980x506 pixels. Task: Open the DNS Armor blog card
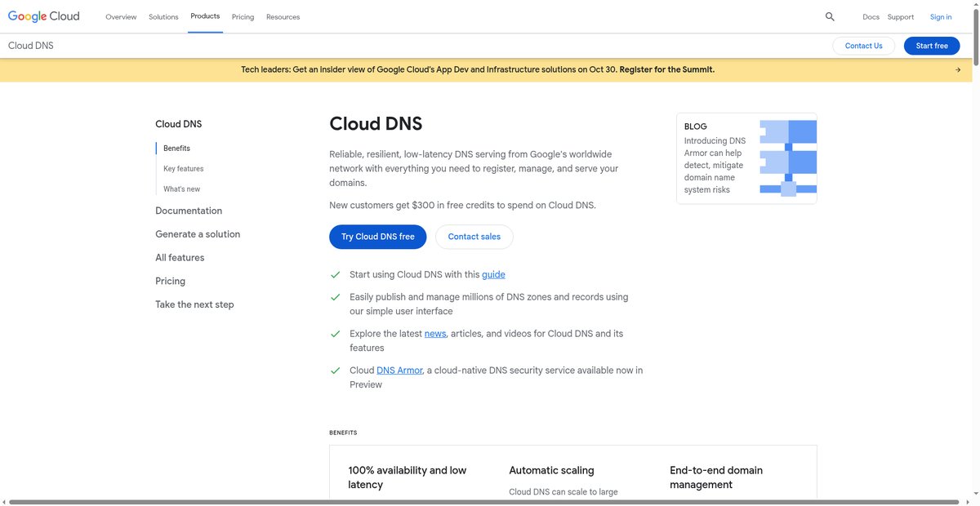(746, 158)
